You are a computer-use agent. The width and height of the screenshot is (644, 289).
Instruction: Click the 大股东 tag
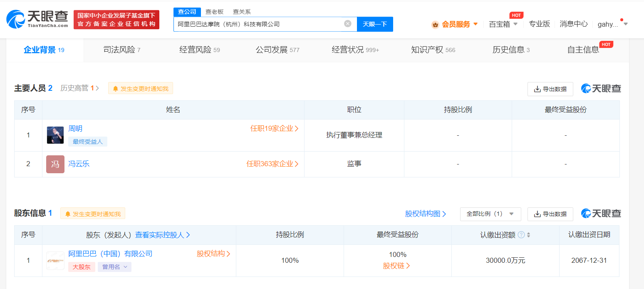pyautogui.click(x=82, y=267)
